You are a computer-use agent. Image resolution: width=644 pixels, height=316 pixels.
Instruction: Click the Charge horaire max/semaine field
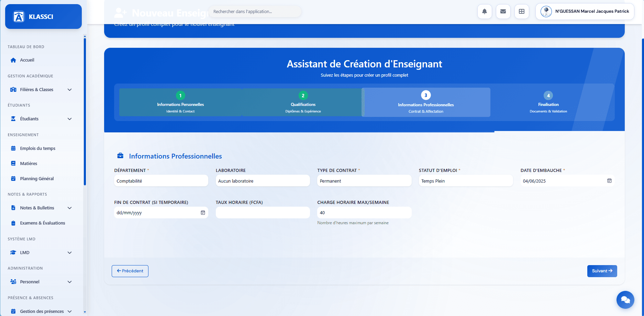tap(364, 213)
